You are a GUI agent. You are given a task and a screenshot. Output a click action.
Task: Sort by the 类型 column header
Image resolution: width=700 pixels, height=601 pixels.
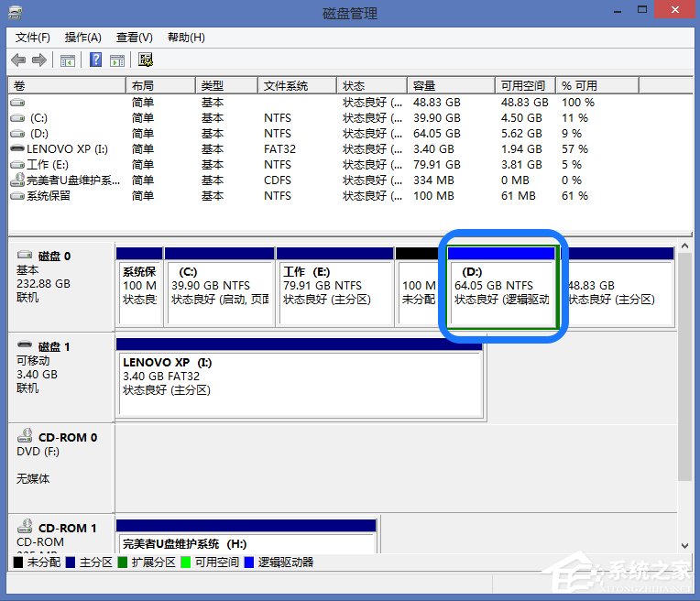(x=227, y=85)
